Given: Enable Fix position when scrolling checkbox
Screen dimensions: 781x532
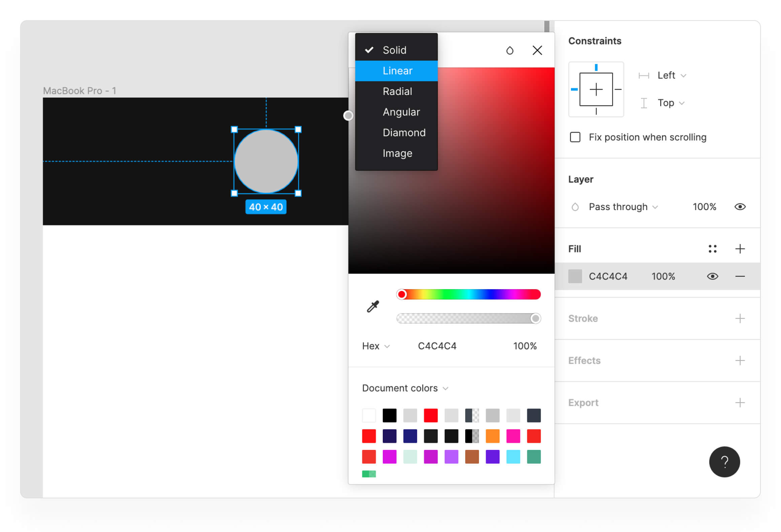Looking at the screenshot, I should 575,137.
